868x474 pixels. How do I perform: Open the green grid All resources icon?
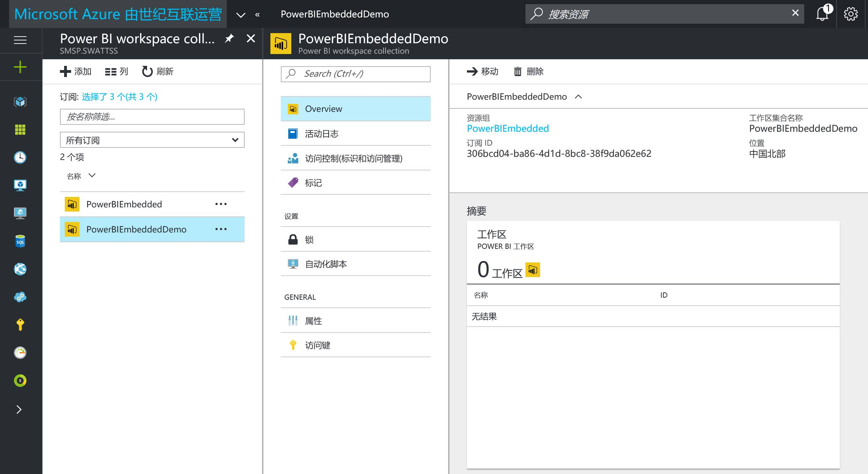pos(20,130)
